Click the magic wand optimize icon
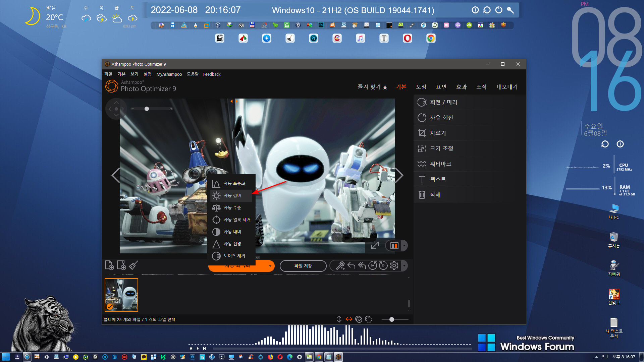 click(x=340, y=266)
